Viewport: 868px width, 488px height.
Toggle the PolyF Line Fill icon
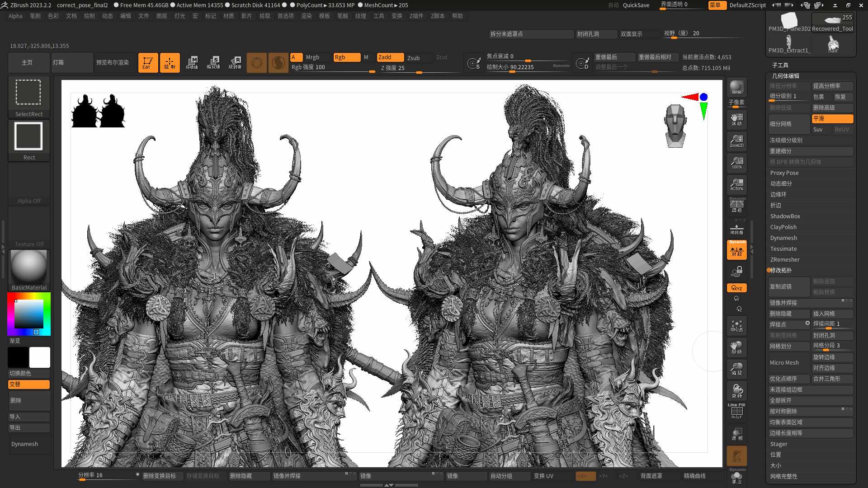(x=736, y=411)
